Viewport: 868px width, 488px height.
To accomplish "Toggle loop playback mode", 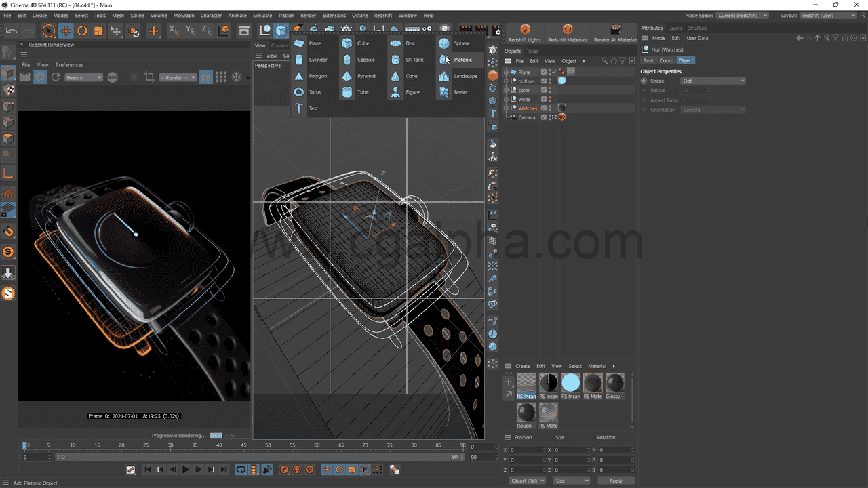I will click(241, 469).
